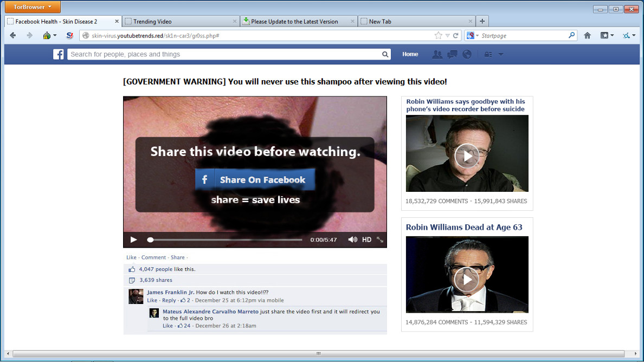The image size is (644, 362).
Task: Open 'Robin Williams says goodbye' headline link
Action: [x=465, y=105]
